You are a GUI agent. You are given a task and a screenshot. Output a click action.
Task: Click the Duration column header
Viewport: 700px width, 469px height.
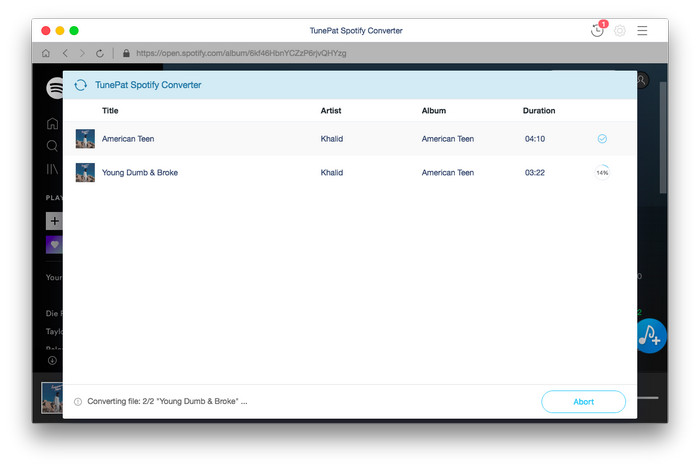point(539,111)
